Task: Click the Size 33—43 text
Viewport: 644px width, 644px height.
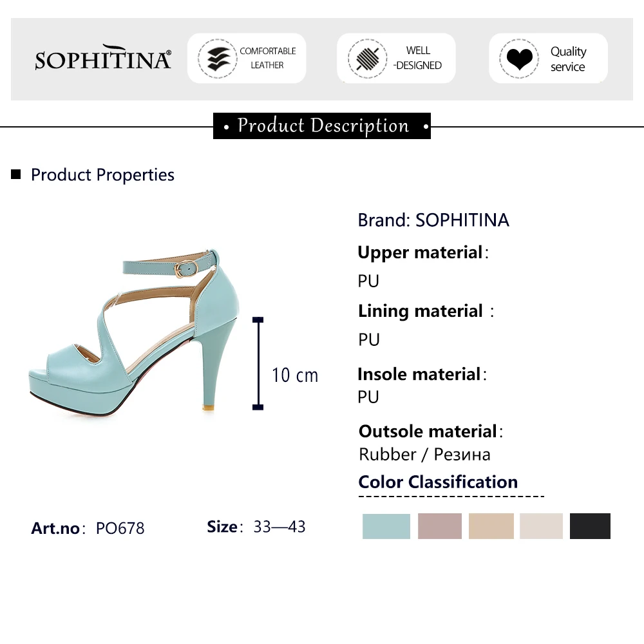Action: [256, 527]
